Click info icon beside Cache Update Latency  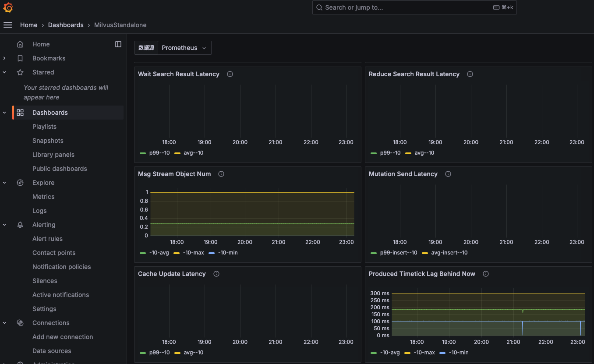[216, 274]
